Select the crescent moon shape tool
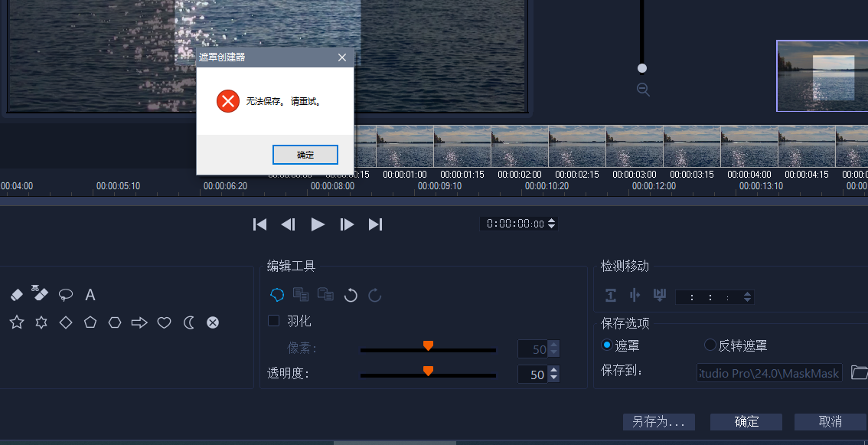868x445 pixels. [188, 322]
